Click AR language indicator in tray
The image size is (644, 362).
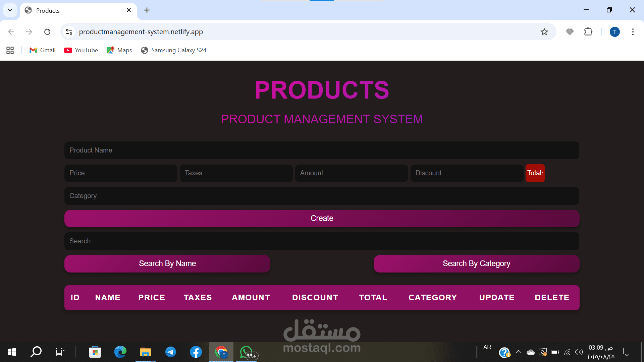pyautogui.click(x=487, y=347)
